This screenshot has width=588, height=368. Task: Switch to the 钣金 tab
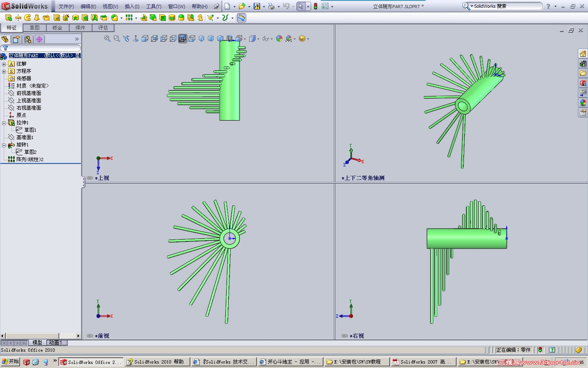[x=57, y=28]
